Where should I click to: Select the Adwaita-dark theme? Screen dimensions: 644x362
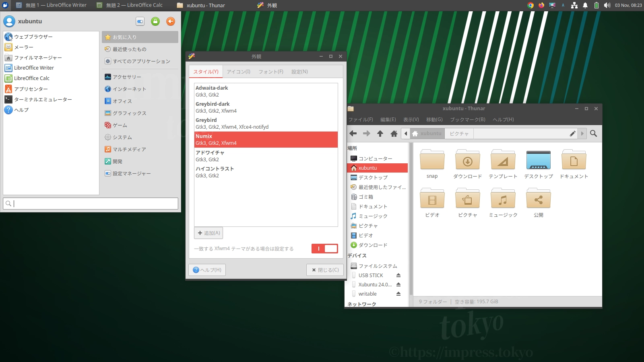[x=266, y=91]
